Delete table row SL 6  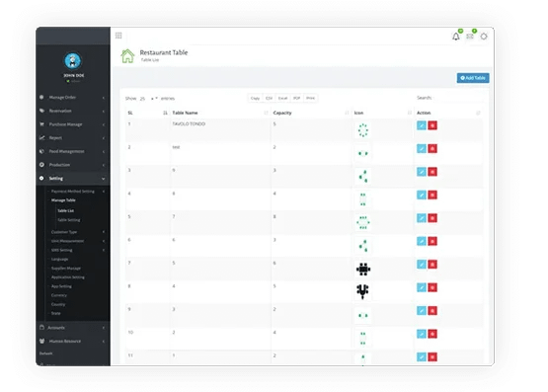pyautogui.click(x=432, y=241)
